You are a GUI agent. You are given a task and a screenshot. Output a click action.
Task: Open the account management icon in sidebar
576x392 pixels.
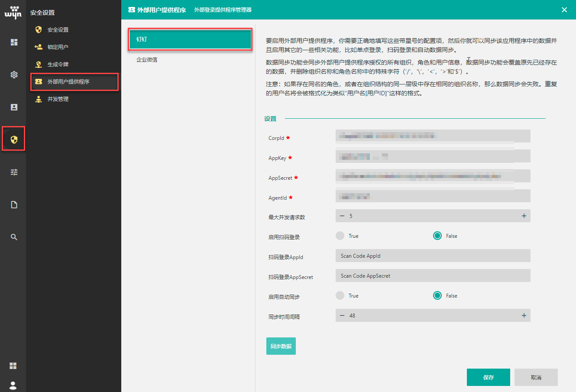14,107
